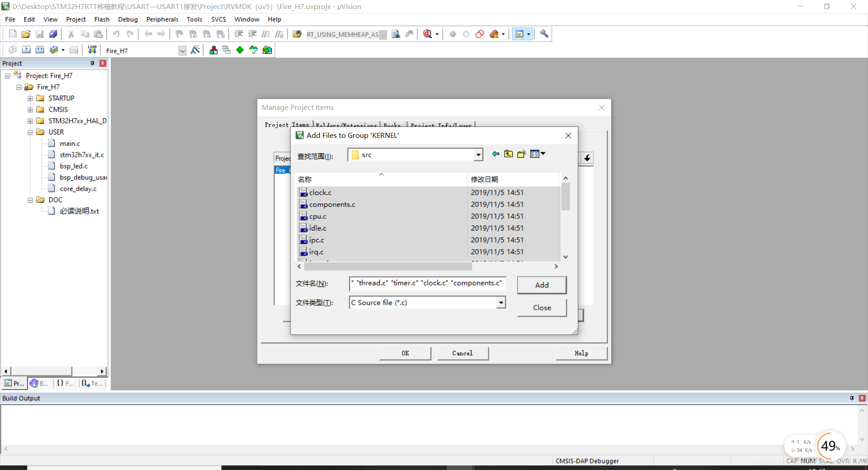868x470 pixels.
Task: Click the horizontal scrollbar in the file list
Action: coord(387,266)
